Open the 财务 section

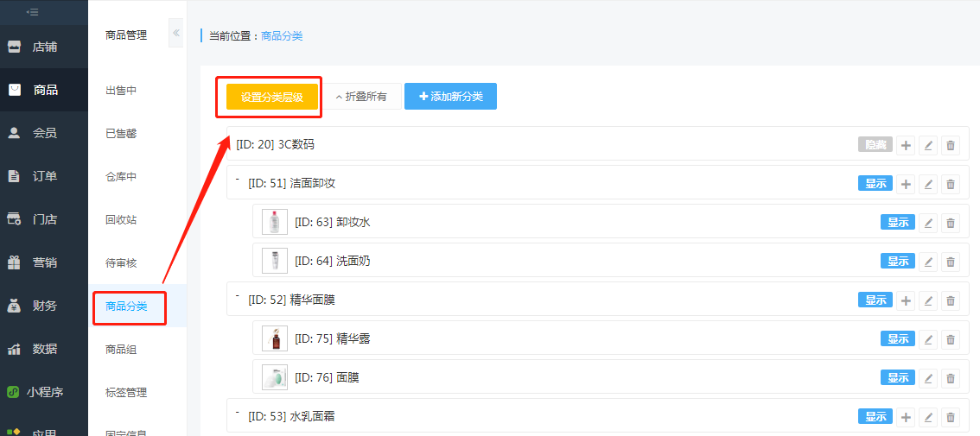point(44,306)
